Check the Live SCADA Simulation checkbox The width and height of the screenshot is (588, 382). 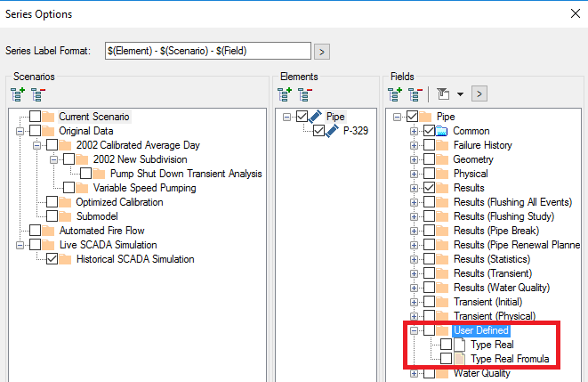36,245
